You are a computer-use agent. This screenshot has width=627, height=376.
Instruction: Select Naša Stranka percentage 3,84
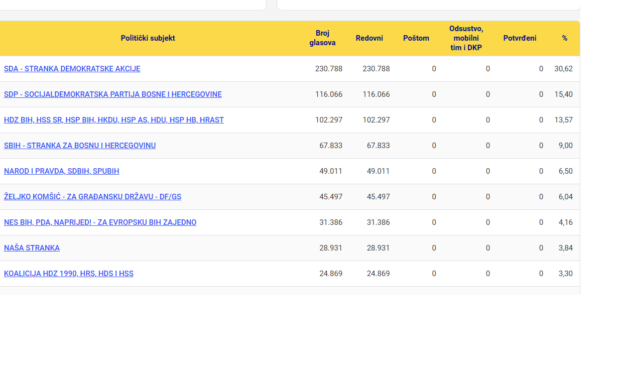pos(565,248)
